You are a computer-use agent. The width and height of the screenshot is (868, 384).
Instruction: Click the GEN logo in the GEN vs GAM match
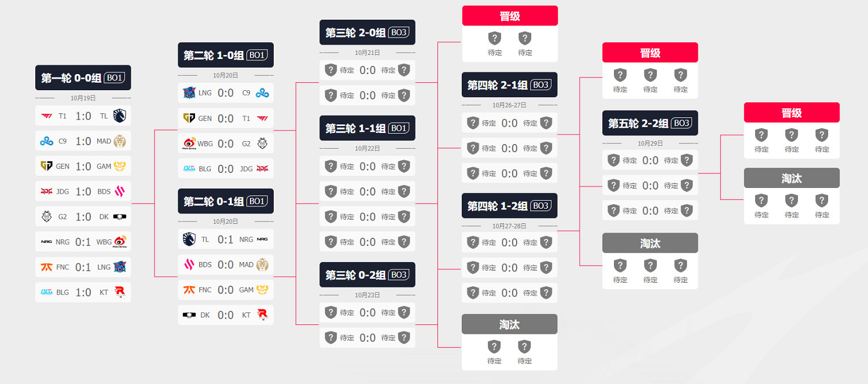pos(46,166)
